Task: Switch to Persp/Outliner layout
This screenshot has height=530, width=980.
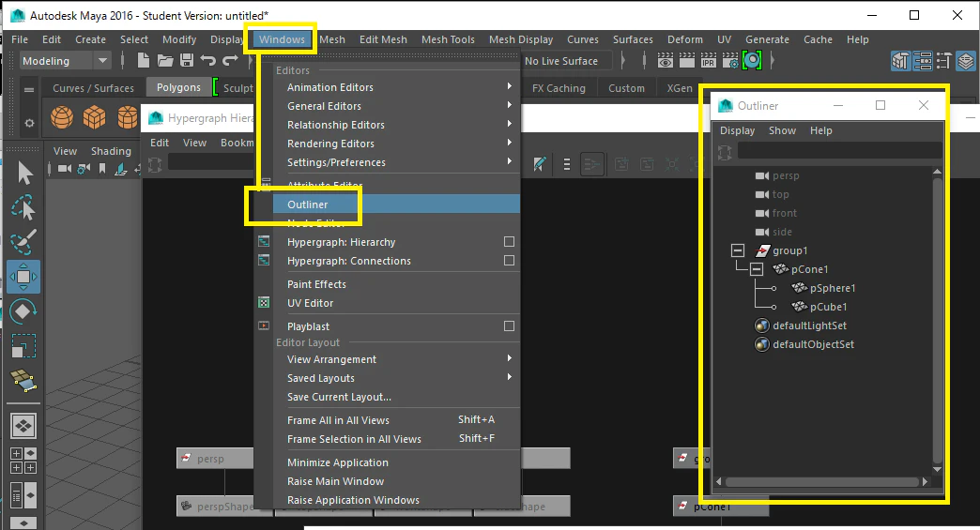Action: coord(23,495)
